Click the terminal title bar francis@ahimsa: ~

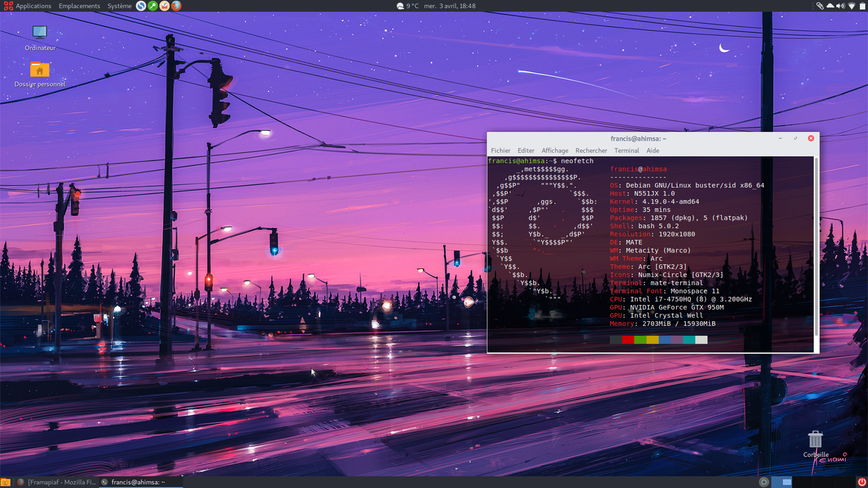coord(638,138)
